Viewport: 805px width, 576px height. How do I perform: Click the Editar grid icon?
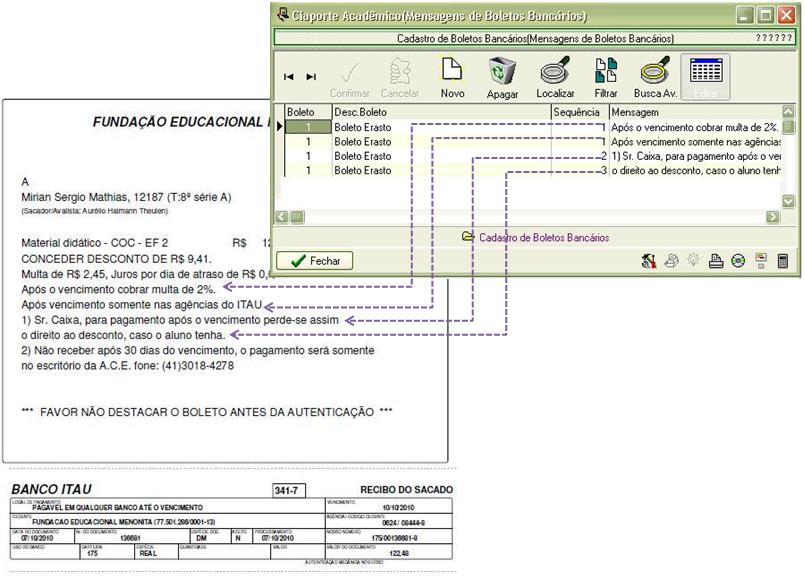tap(706, 77)
